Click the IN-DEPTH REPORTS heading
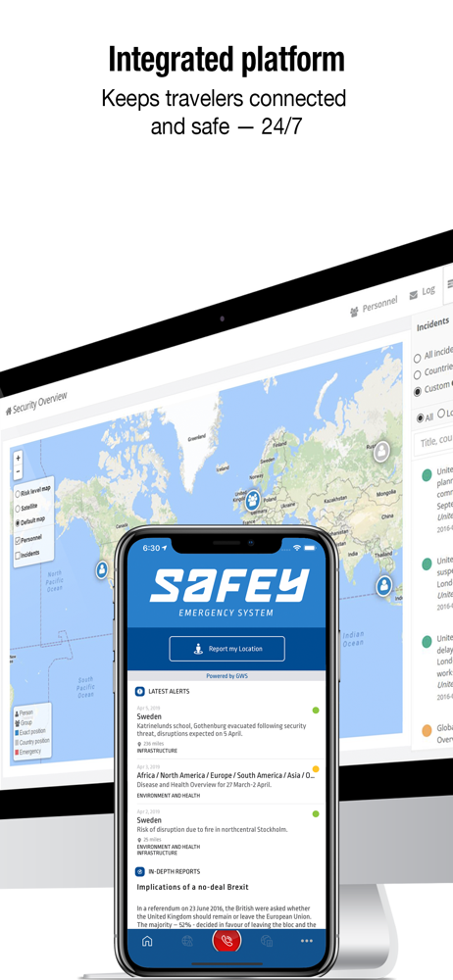The image size is (453, 980). coord(174,871)
